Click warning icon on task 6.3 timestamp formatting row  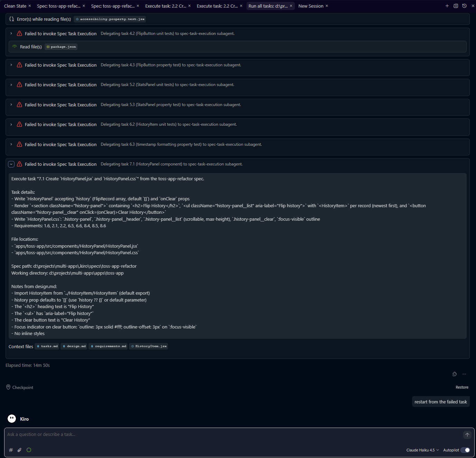coord(19,144)
